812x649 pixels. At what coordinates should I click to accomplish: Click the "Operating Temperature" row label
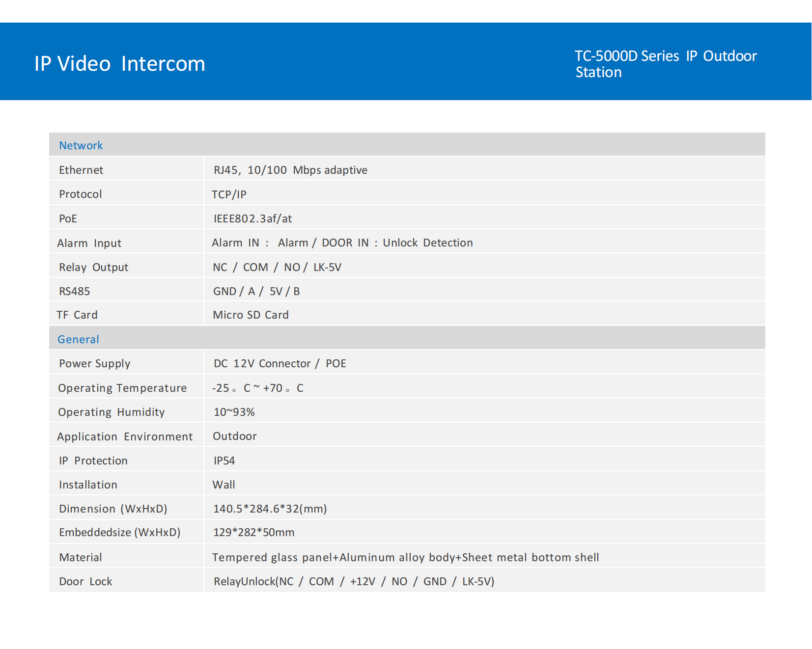click(x=122, y=388)
